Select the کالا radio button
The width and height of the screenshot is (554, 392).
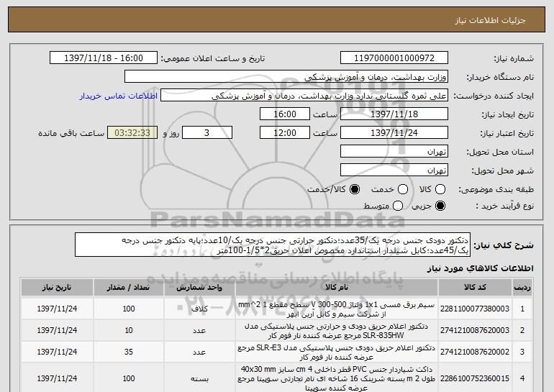pyautogui.click(x=440, y=190)
